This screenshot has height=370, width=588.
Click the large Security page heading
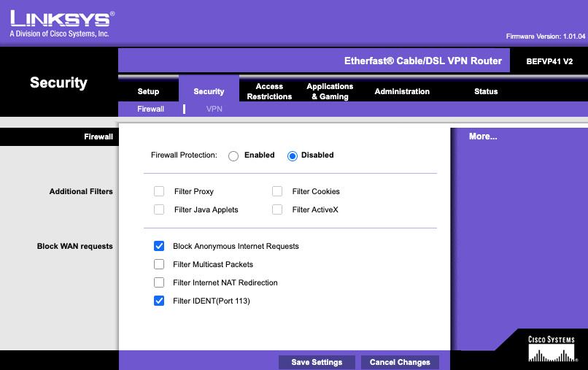tap(58, 82)
